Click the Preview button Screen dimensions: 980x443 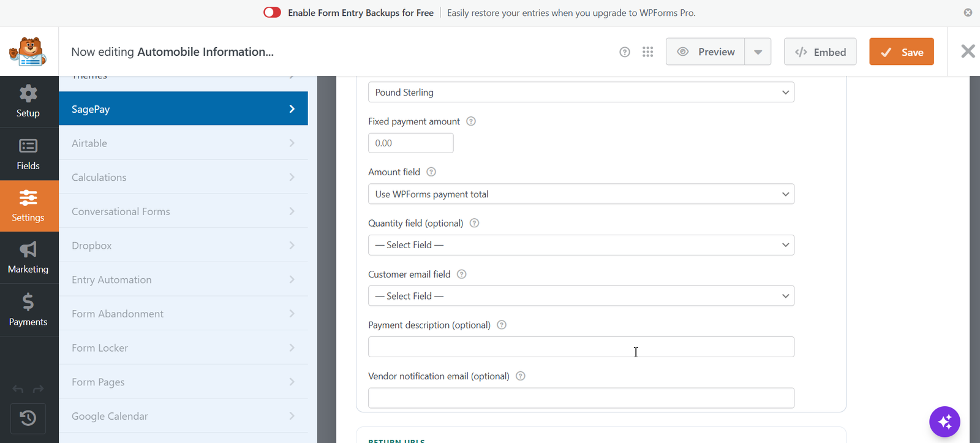click(x=706, y=51)
